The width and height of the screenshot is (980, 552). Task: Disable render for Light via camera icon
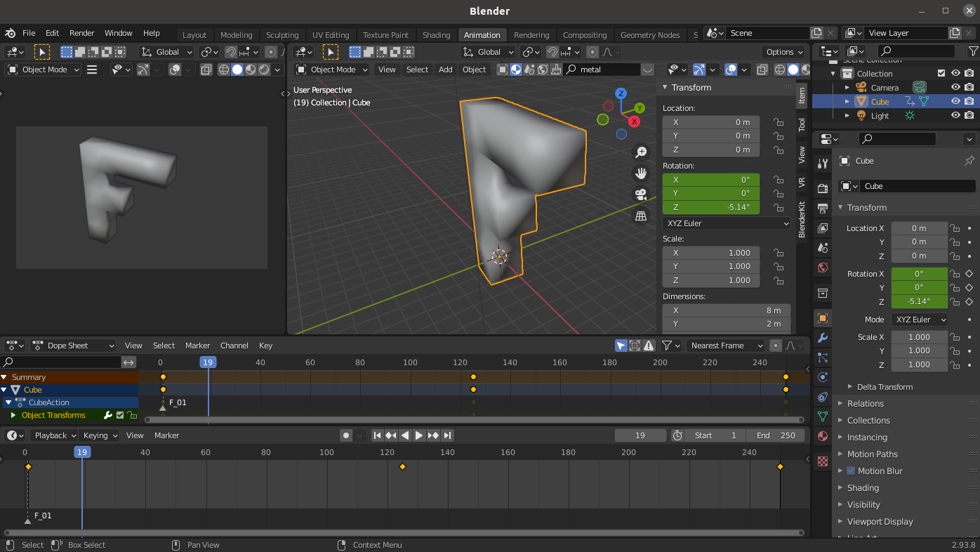(x=969, y=115)
